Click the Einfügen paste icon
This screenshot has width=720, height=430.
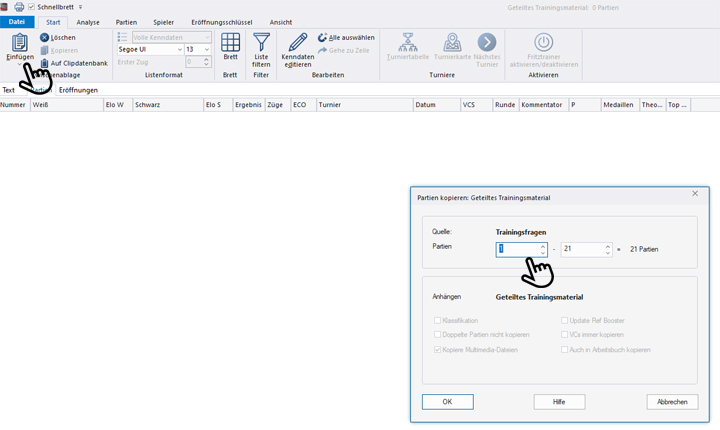pyautogui.click(x=19, y=43)
